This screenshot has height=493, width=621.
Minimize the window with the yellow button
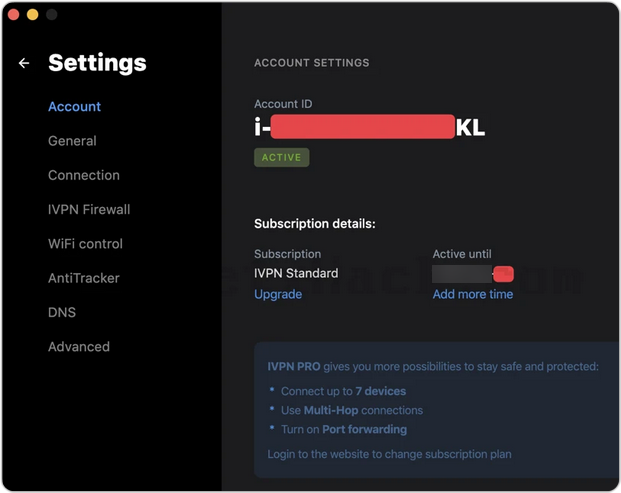pyautogui.click(x=33, y=15)
